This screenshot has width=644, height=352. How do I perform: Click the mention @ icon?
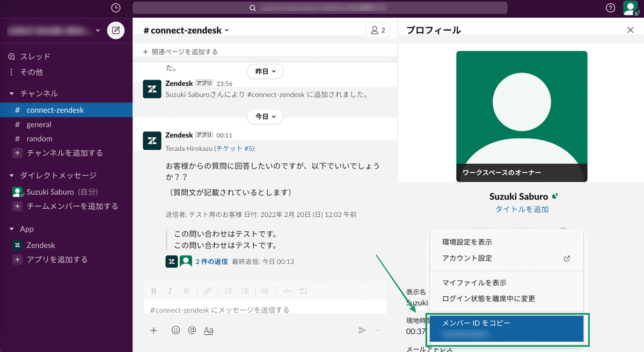[192, 331]
